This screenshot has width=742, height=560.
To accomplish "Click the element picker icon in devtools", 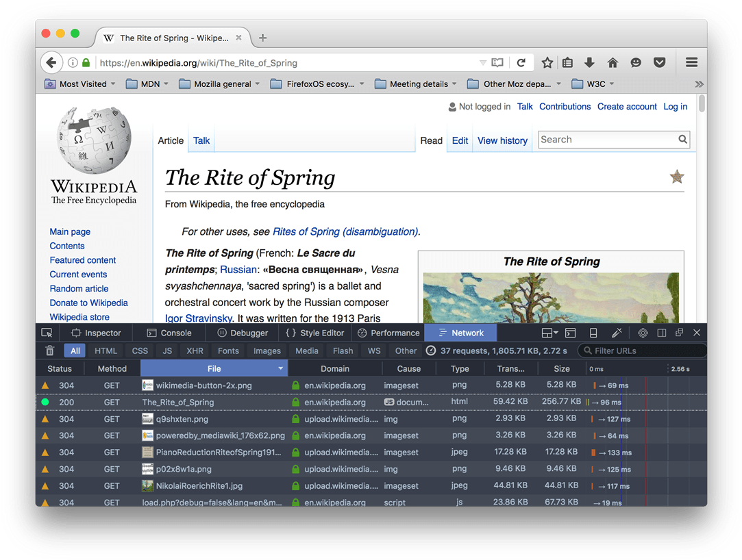I will coord(47,333).
